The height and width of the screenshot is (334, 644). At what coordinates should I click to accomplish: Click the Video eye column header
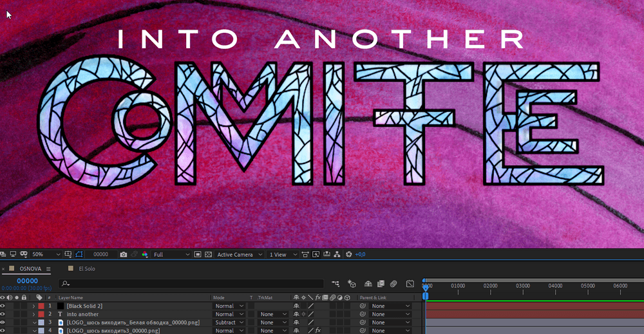3,297
